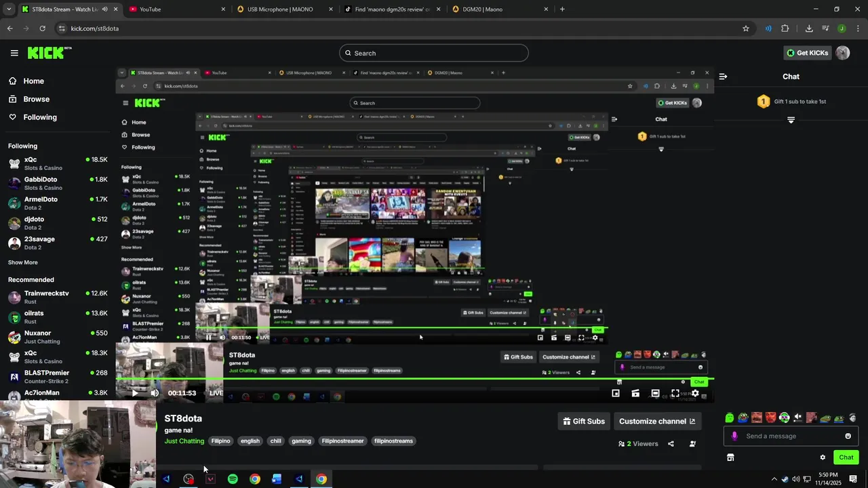Click the filipinostreams tag
The image size is (868, 488).
tap(393, 441)
